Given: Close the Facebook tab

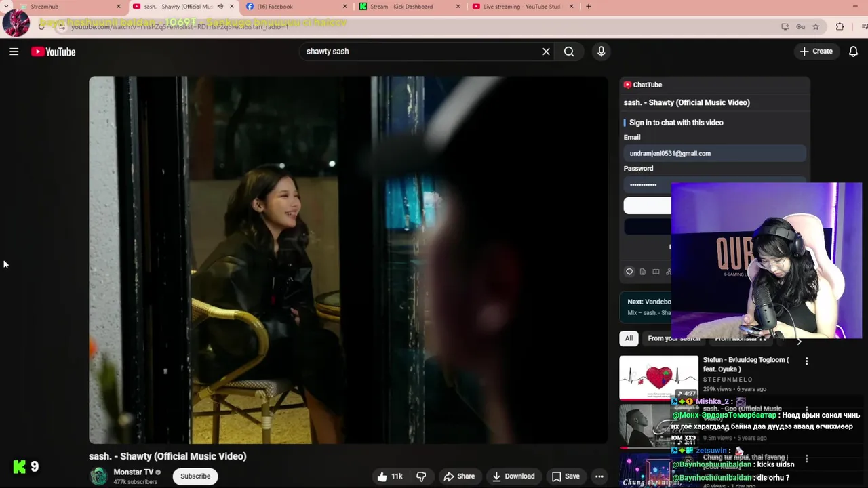Looking at the screenshot, I should click(x=345, y=7).
